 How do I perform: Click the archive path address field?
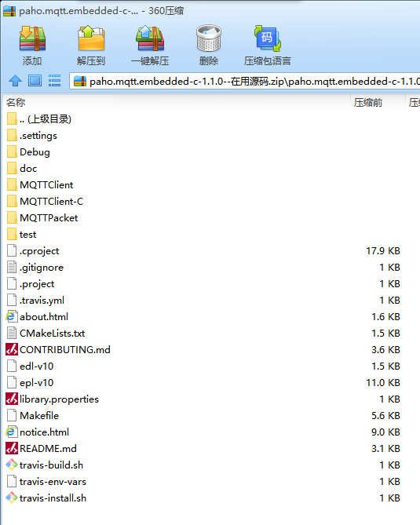coord(245,81)
